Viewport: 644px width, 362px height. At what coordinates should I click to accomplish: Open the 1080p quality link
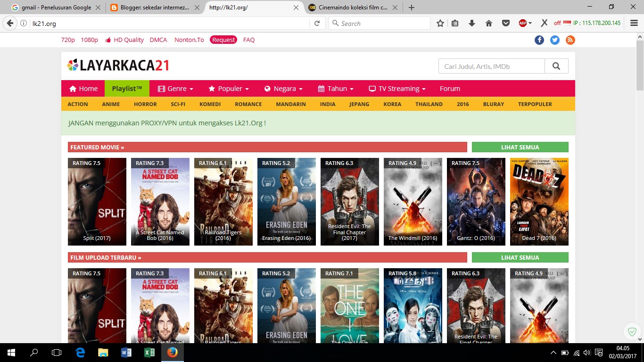90,40
